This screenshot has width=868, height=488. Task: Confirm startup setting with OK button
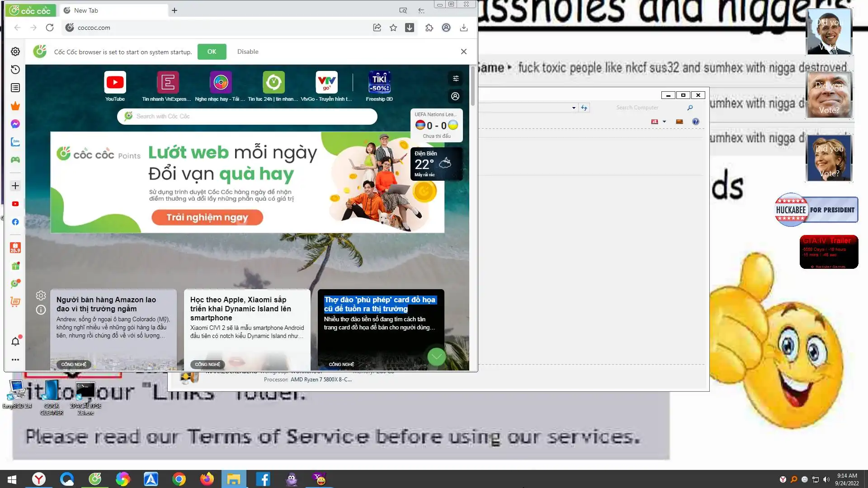tap(212, 52)
